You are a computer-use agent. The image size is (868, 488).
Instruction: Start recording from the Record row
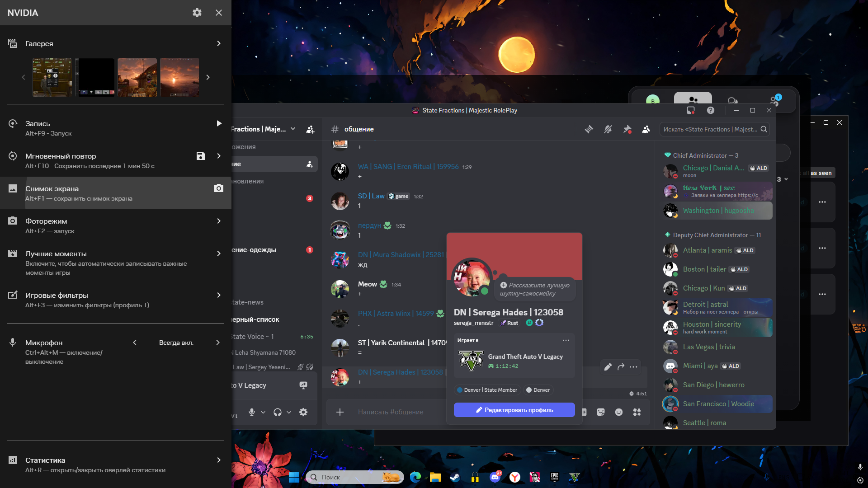pyautogui.click(x=219, y=123)
